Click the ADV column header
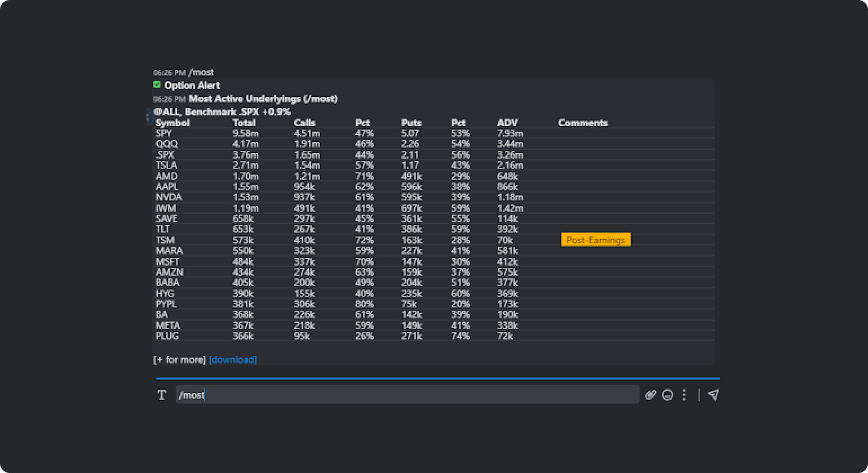868x473 pixels. click(x=507, y=123)
